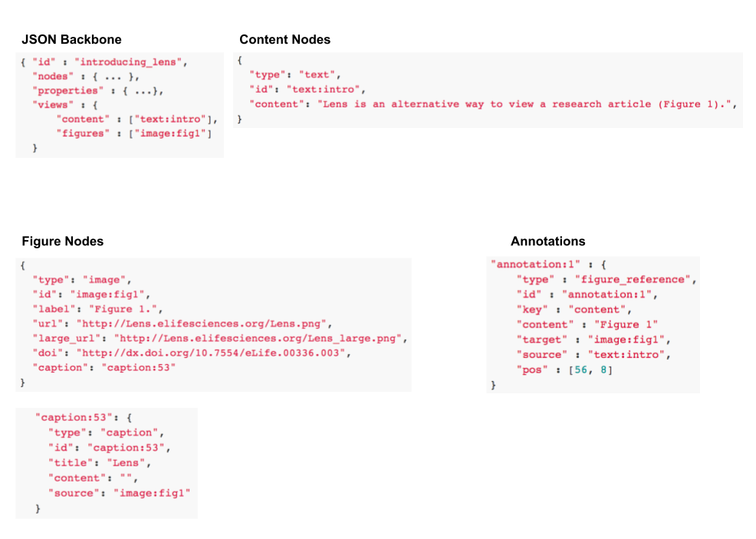Click the "text:intro" views content entry
This screenshot has width=756, height=539.
(170, 120)
